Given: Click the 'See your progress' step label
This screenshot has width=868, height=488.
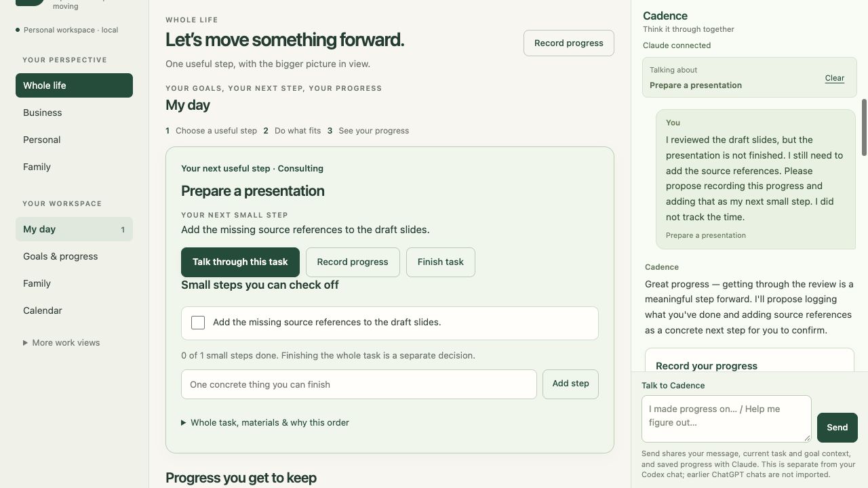Looking at the screenshot, I should pos(374,131).
